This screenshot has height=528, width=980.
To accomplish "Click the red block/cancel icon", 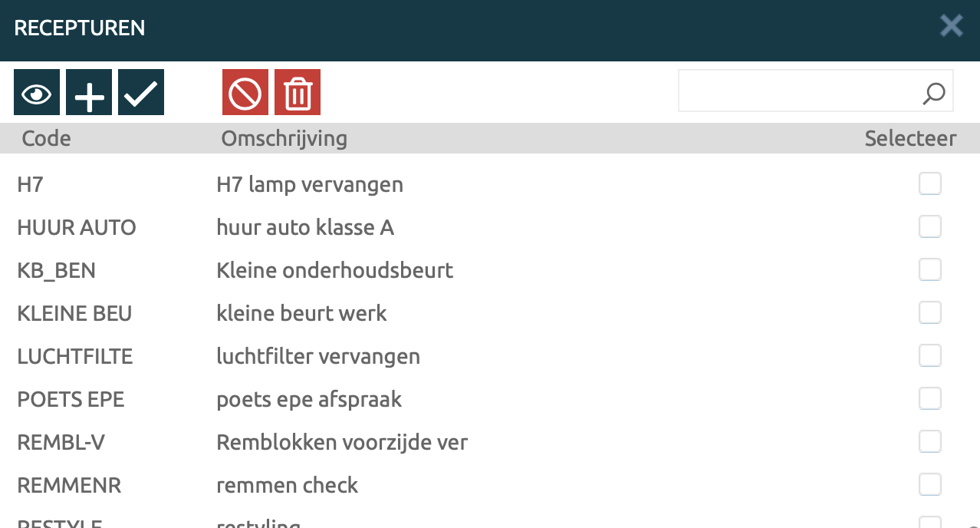I will tap(245, 93).
